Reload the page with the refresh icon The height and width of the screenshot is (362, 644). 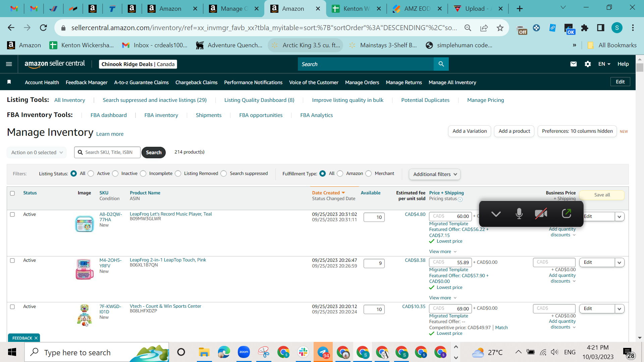pyautogui.click(x=43, y=28)
